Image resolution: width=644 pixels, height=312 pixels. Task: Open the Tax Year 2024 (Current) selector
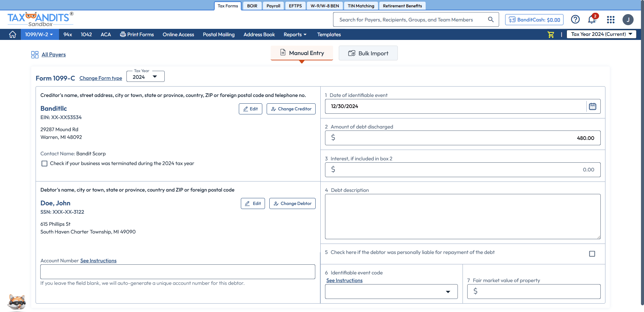coord(601,34)
